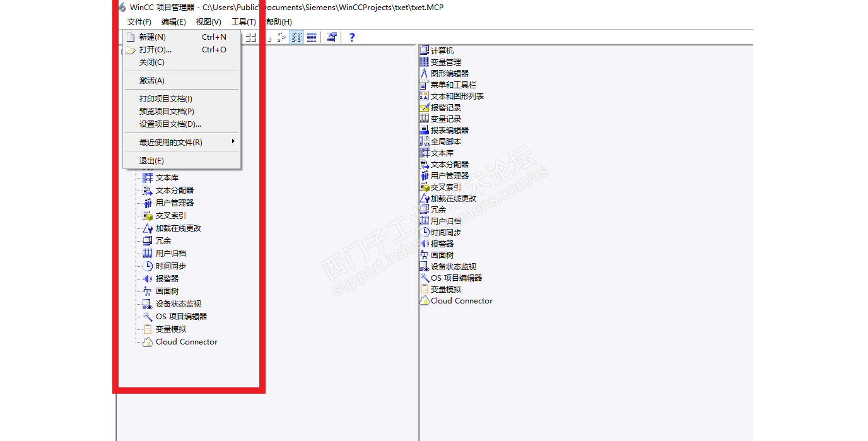Viewport: 868px width, 441px height.
Task: Select the 交叉索引 label in right pane
Action: click(446, 187)
